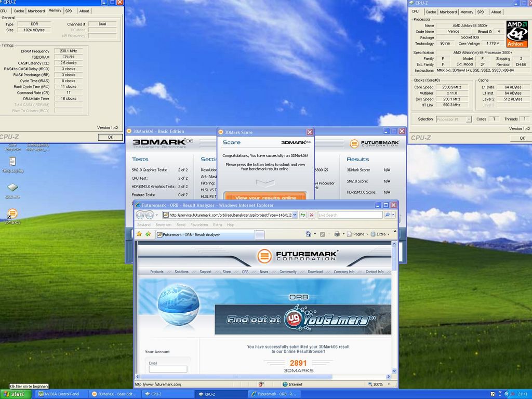Click the YouGamers banner advertisement
The height and width of the screenshot is (399, 532).
click(303, 320)
